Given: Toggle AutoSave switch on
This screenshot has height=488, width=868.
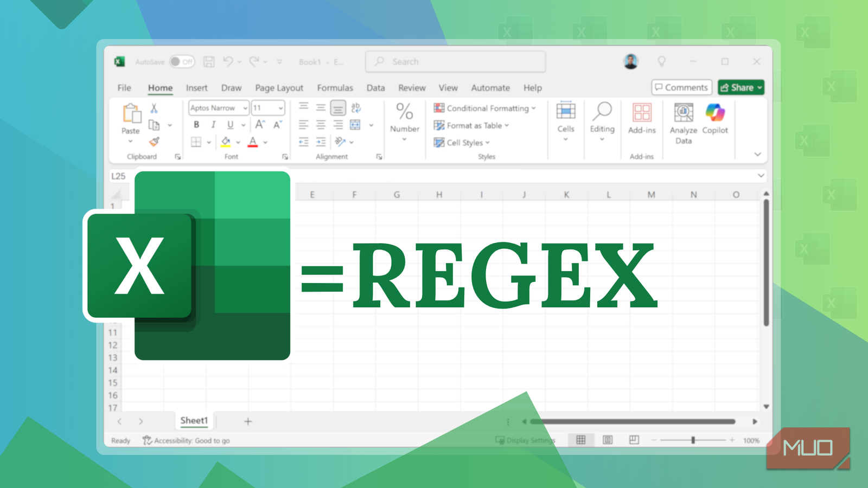Looking at the screenshot, I should pyautogui.click(x=182, y=62).
